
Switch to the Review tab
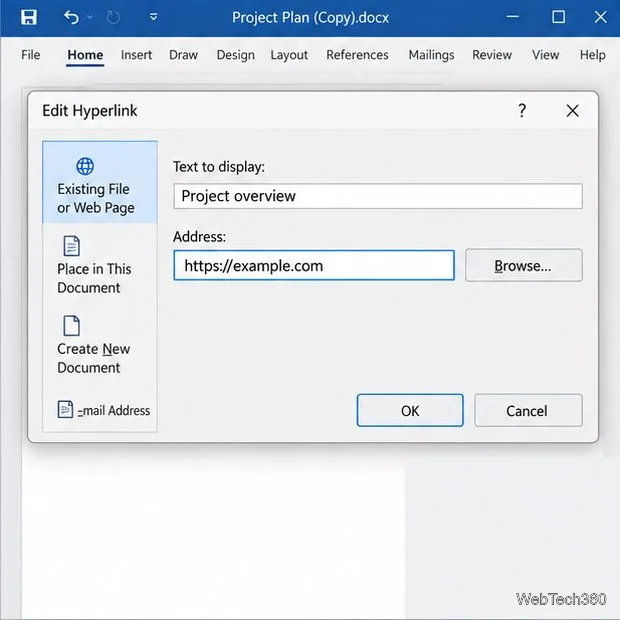click(491, 55)
